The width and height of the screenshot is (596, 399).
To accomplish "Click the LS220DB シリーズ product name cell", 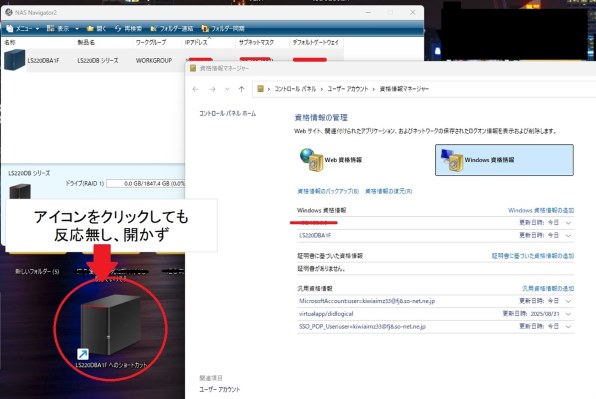I will pyautogui.click(x=98, y=60).
